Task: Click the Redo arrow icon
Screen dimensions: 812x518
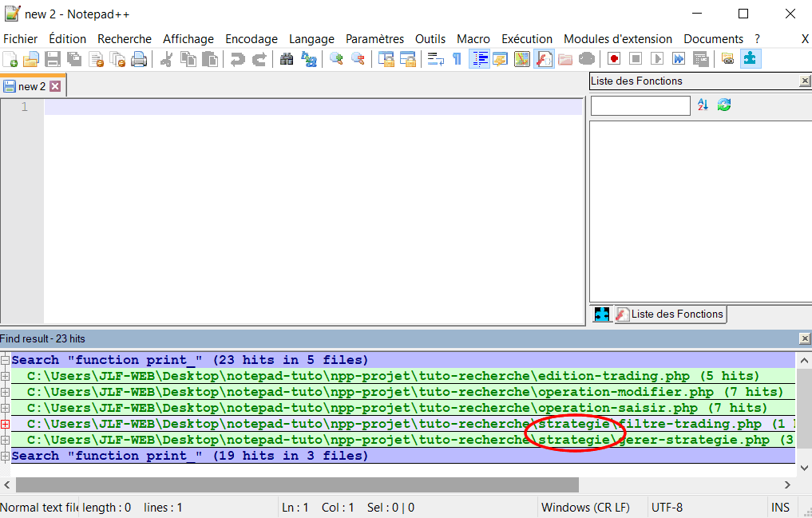Action: click(259, 59)
